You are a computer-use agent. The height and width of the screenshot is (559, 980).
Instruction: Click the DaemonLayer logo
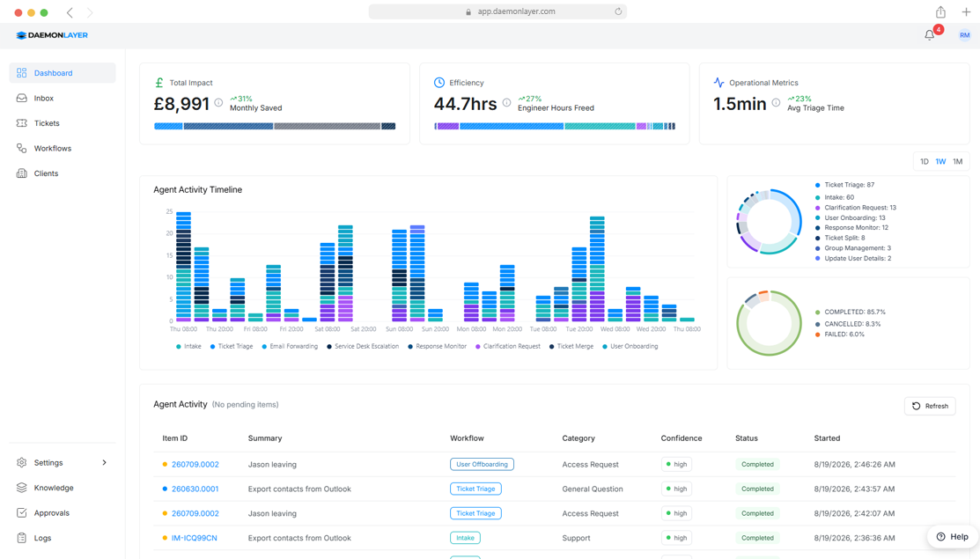(x=52, y=35)
